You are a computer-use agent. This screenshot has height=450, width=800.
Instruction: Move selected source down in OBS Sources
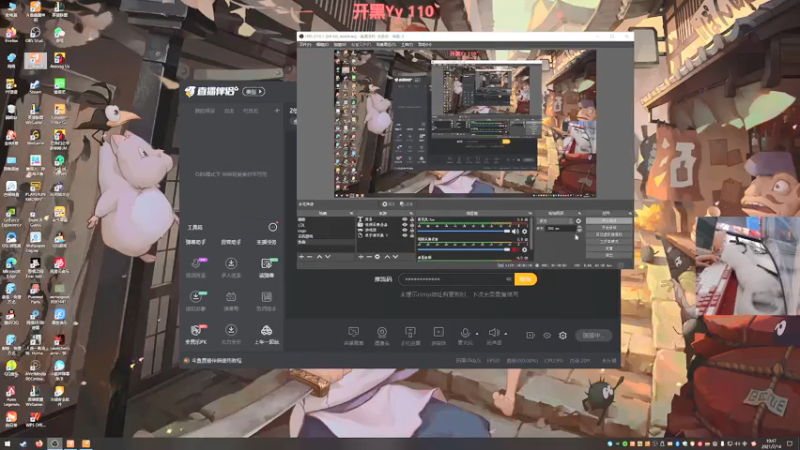click(395, 257)
